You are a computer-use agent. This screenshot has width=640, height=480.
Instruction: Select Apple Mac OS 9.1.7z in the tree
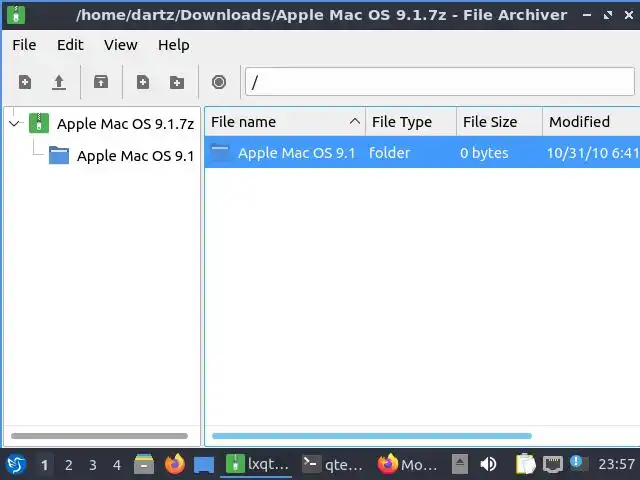125,124
